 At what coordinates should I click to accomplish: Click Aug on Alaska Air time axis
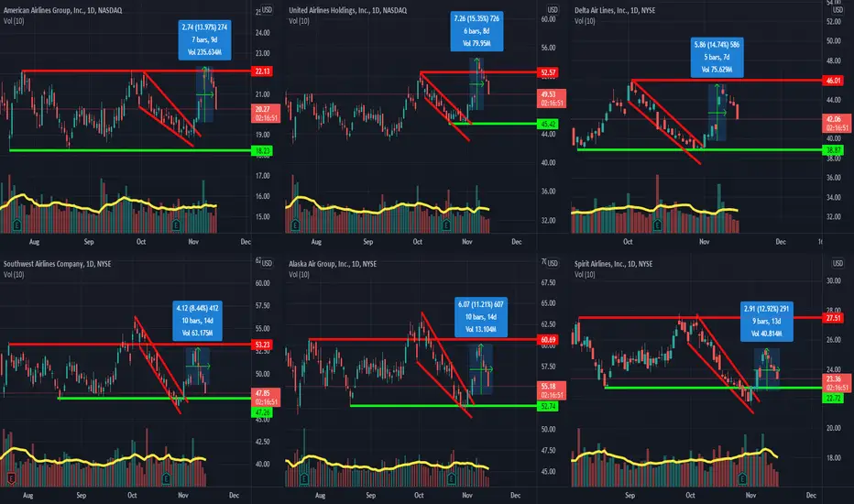321,495
